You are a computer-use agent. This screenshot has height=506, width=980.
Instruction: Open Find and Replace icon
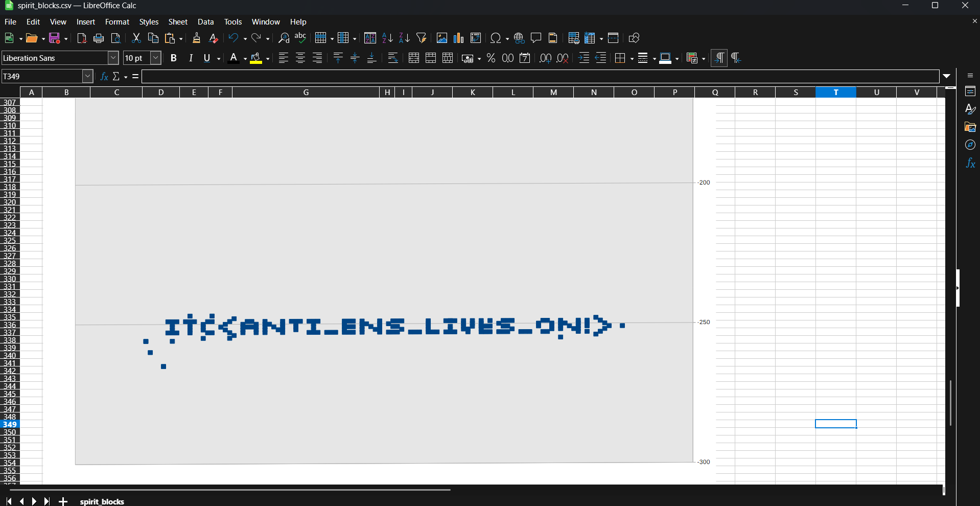tap(284, 38)
